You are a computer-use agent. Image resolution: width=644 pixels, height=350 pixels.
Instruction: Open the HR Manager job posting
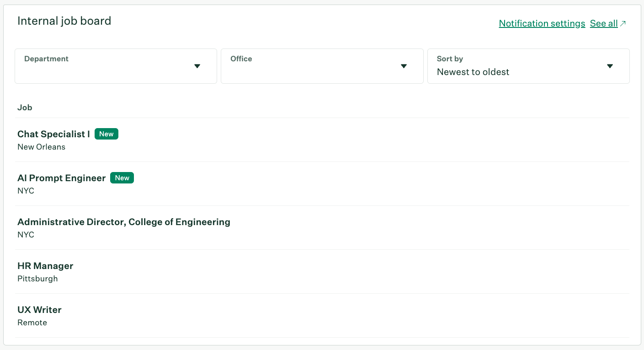45,266
